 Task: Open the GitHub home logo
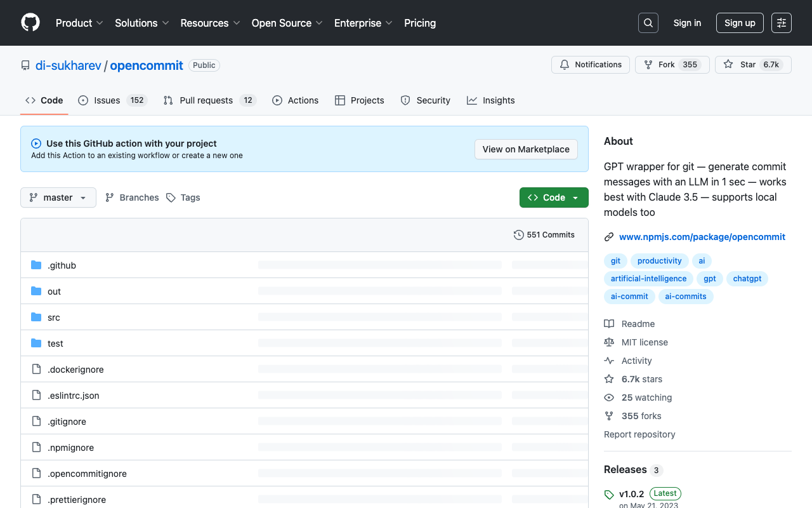coord(30,23)
